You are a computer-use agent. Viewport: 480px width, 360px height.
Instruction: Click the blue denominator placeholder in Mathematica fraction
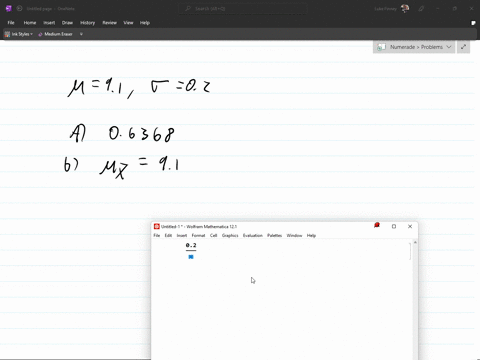[x=191, y=257]
